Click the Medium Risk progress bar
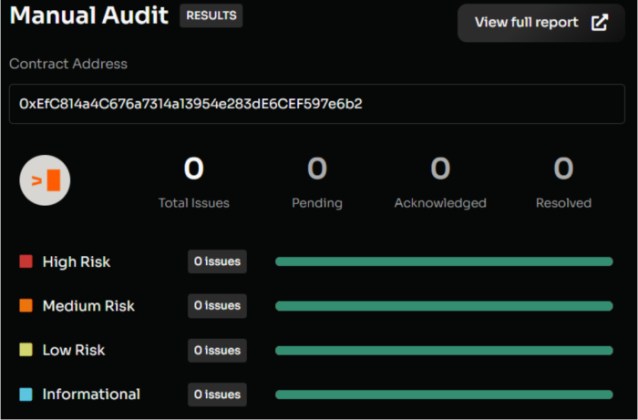 coord(443,306)
